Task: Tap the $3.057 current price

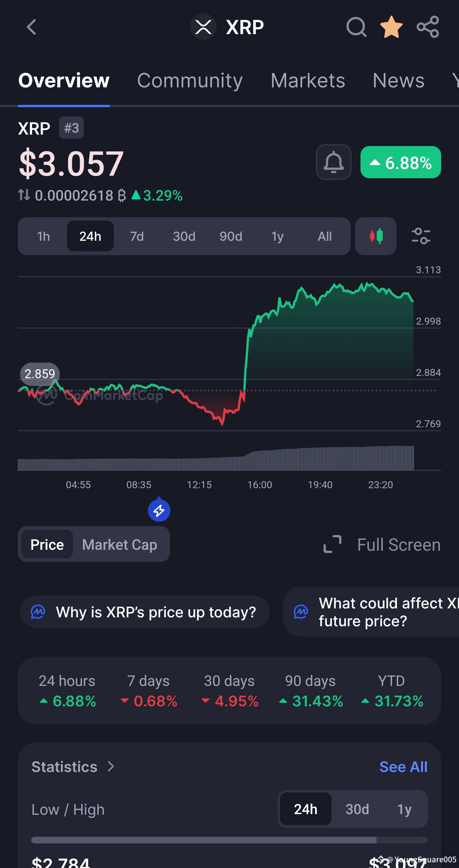Action: coord(71,163)
